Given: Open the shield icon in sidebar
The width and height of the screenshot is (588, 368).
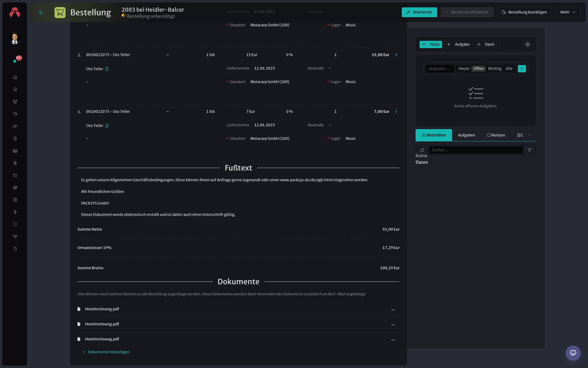Looking at the screenshot, I should 15,224.
